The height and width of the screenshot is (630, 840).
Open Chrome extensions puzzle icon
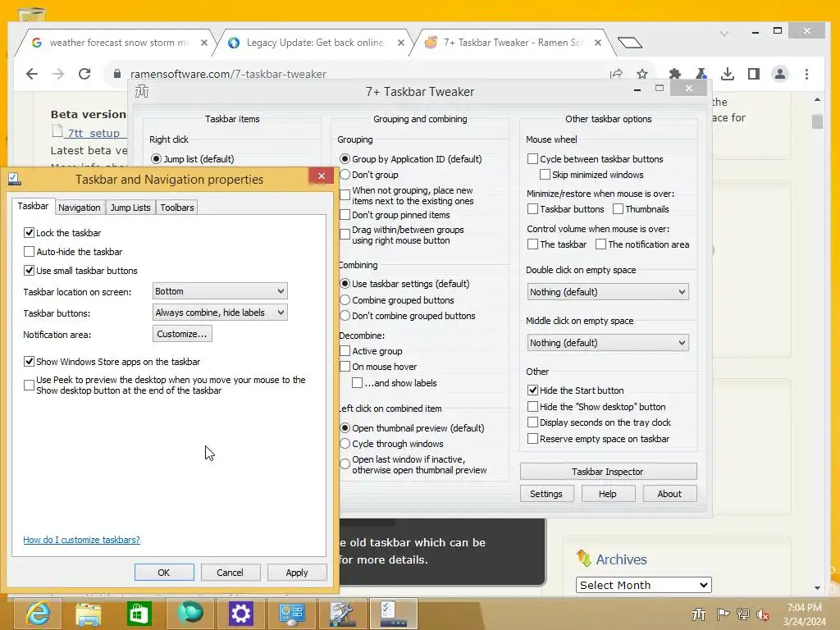coord(675,74)
